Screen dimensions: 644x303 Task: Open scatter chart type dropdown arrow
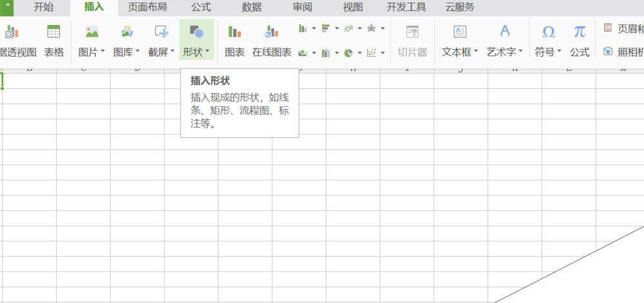pyautogui.click(x=383, y=53)
